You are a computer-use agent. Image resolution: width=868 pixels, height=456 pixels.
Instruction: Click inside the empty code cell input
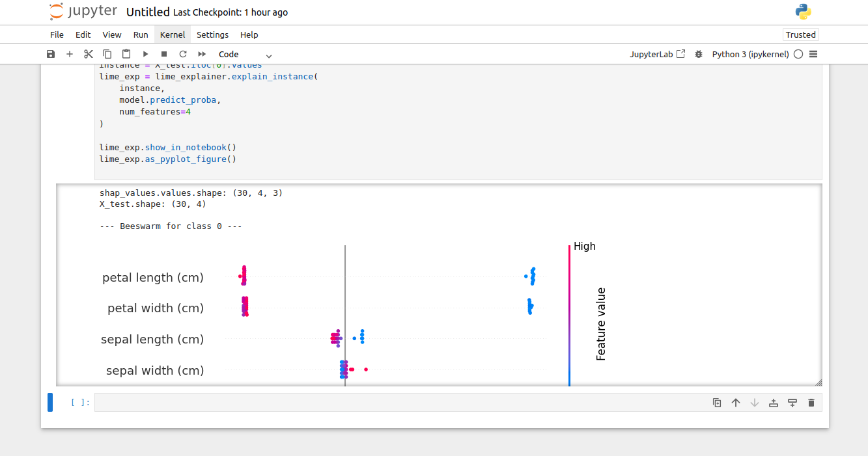(x=391, y=403)
